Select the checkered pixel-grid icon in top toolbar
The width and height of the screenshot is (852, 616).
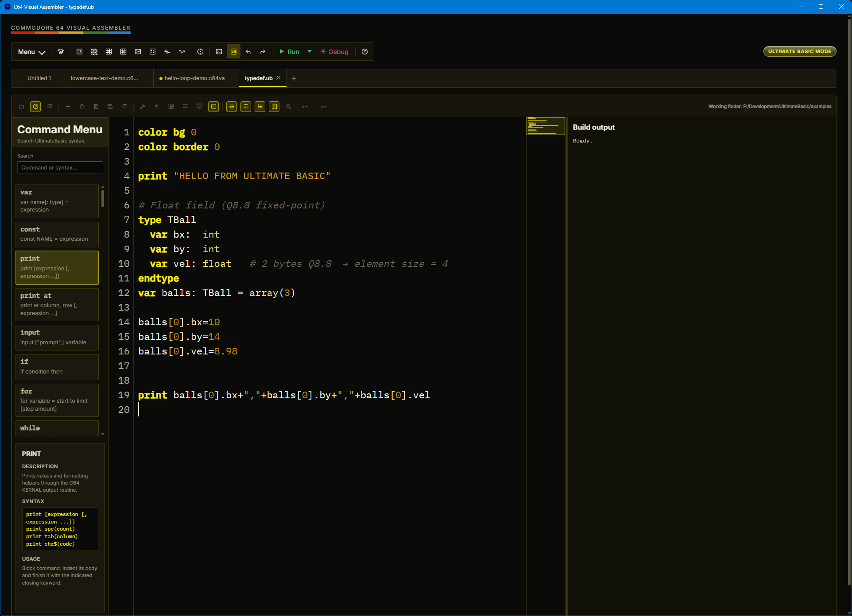click(94, 52)
